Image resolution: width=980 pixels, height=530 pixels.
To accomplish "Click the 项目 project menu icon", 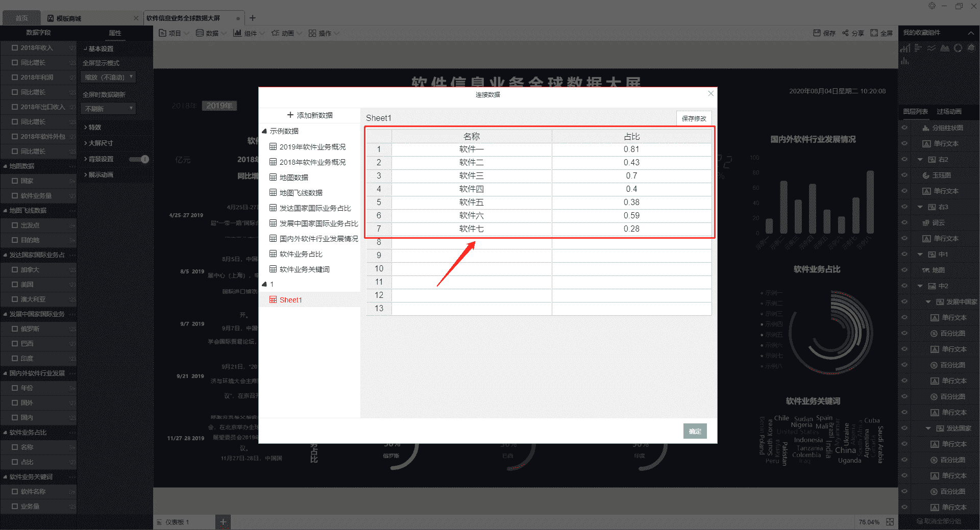I will pos(162,33).
